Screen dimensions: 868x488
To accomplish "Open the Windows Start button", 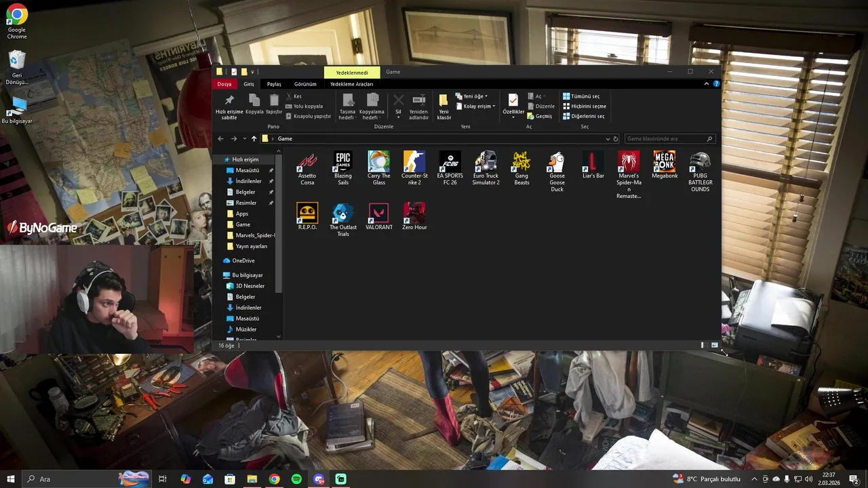I will [x=11, y=479].
